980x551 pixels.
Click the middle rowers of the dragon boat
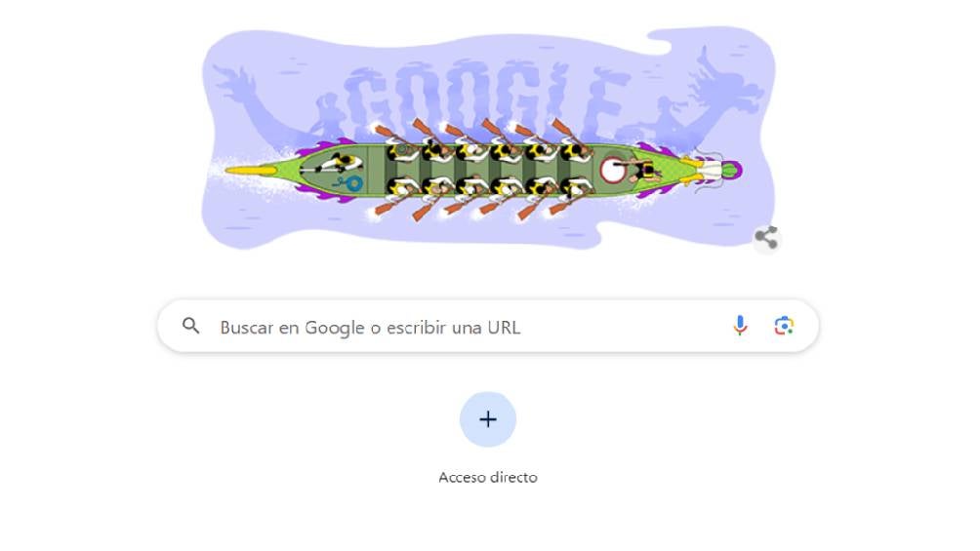(x=487, y=170)
